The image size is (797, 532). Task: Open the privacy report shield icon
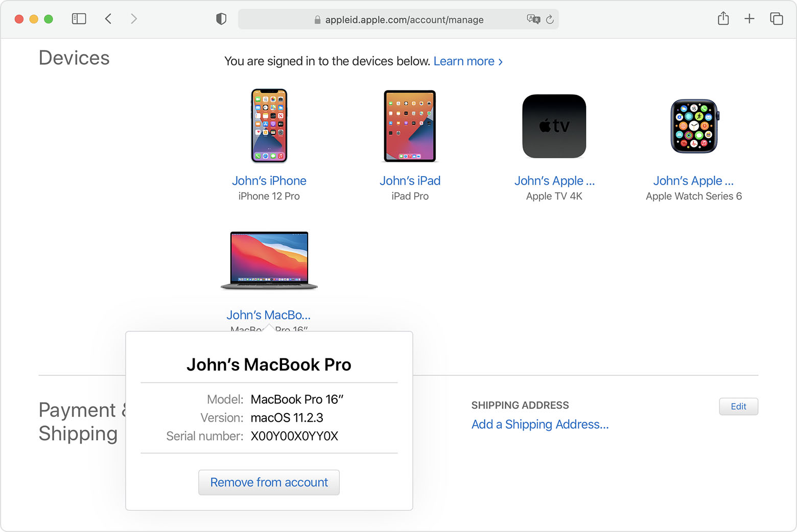[x=221, y=19]
